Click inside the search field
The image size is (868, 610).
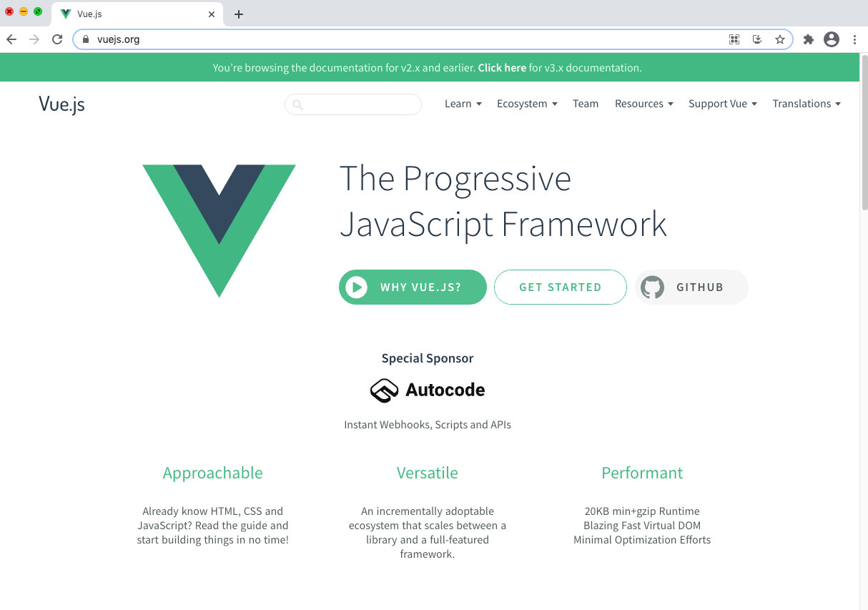click(352, 104)
